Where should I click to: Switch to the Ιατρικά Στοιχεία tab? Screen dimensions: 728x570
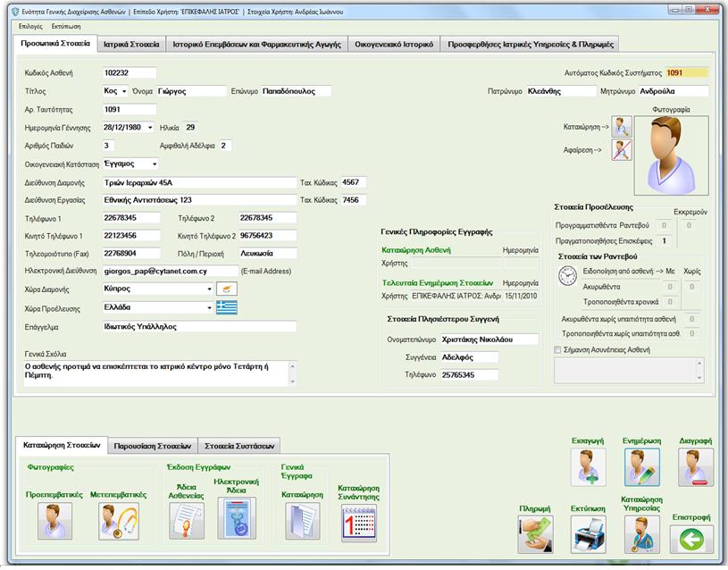(131, 44)
